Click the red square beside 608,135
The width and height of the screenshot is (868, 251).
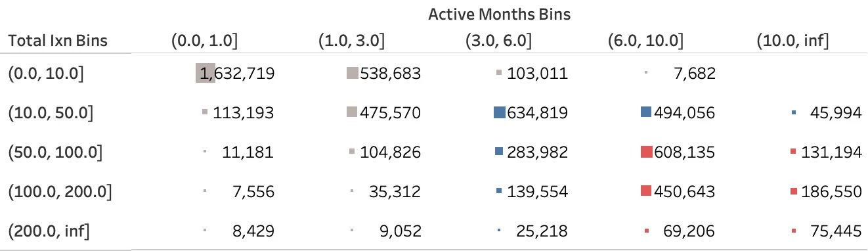click(647, 152)
